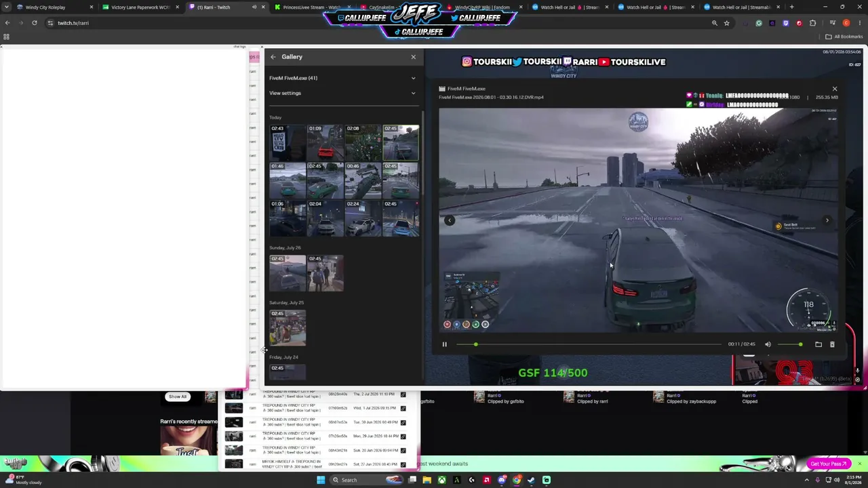The image size is (868, 488).
Task: Open the 01:06 clip thumbnail
Action: coord(288,218)
